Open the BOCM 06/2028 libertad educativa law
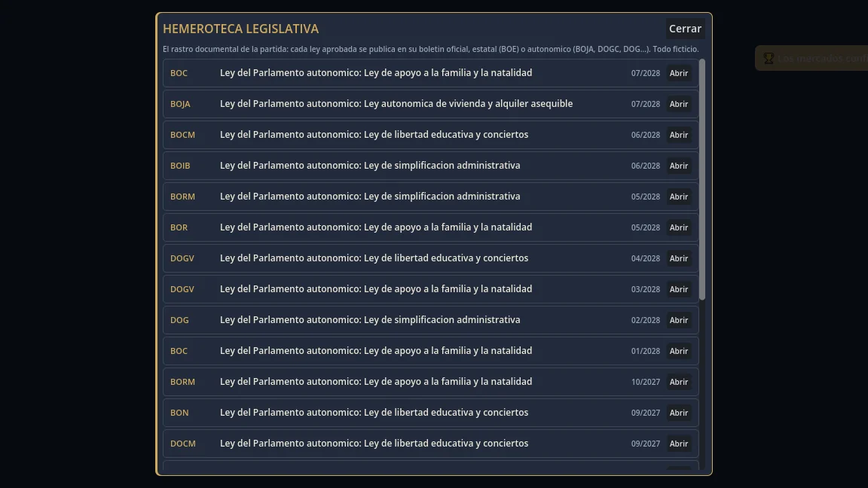The height and width of the screenshot is (488, 868). pos(679,135)
